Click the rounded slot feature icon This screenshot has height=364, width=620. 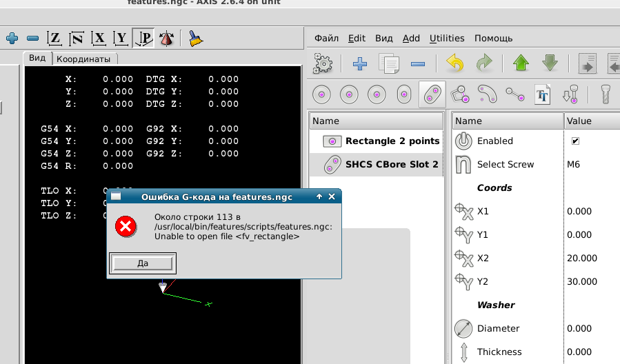coord(404,95)
